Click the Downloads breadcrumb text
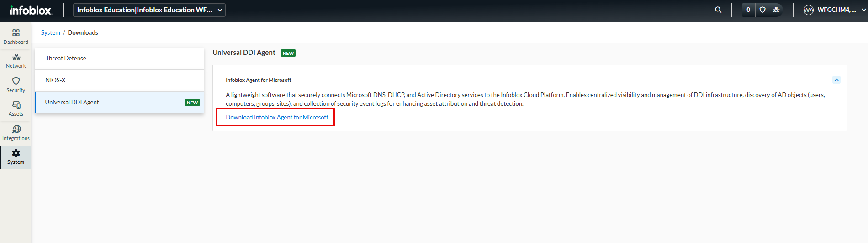Image resolution: width=868 pixels, height=243 pixels. 83,32
